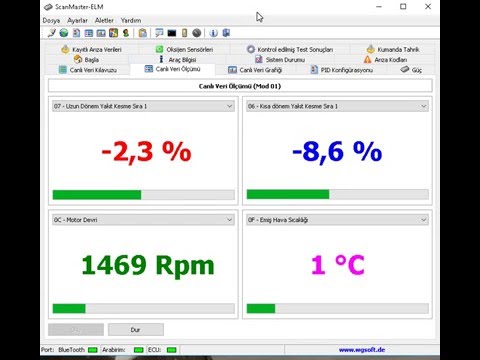The height and width of the screenshot is (360, 480).
Task: Click the Port: BlueTooth status text
Action: 63,350
